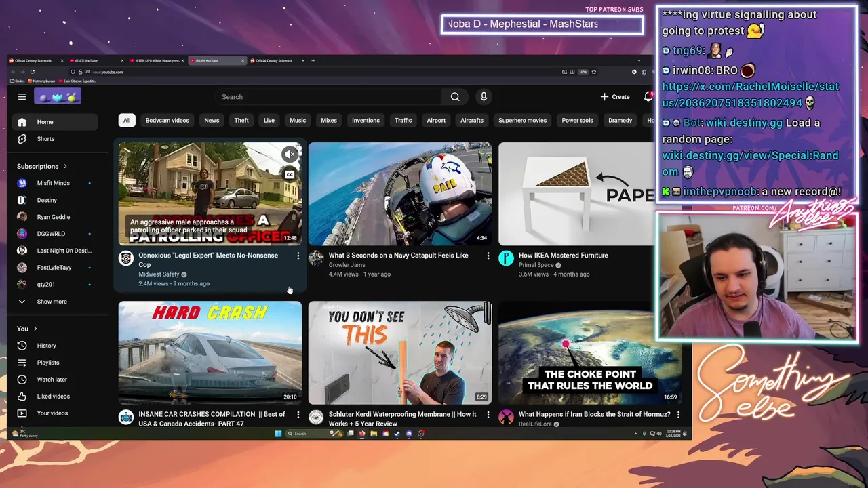Expand Show more subscriptions
Viewport: 868px width, 488px height.
pyautogui.click(x=56, y=302)
